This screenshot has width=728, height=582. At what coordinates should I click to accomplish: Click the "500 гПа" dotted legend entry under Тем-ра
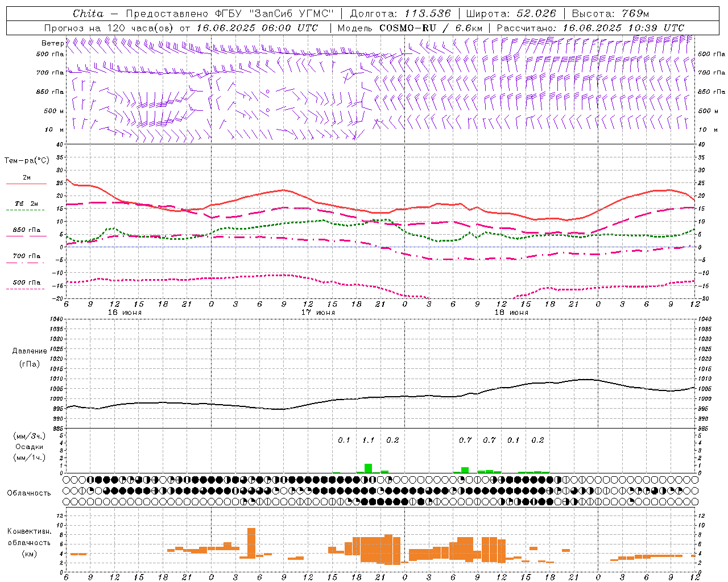click(x=27, y=282)
